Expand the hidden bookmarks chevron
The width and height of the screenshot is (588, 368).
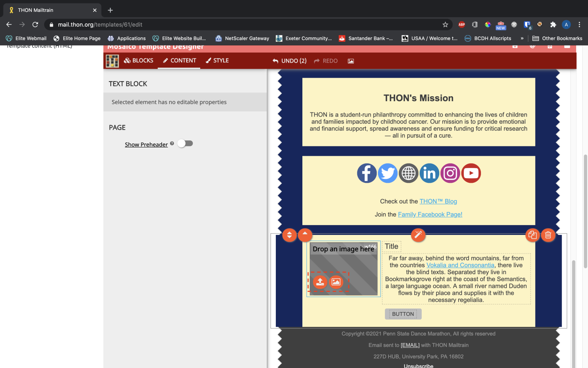tap(522, 39)
